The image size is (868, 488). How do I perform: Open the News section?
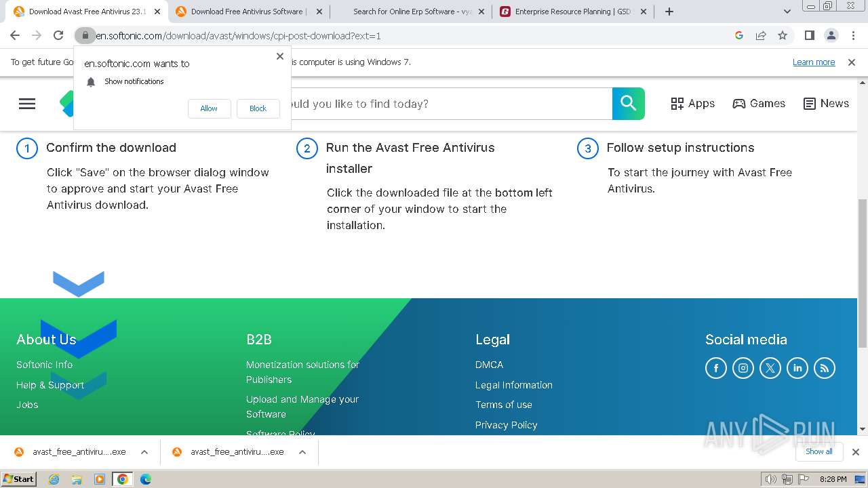[x=826, y=104]
